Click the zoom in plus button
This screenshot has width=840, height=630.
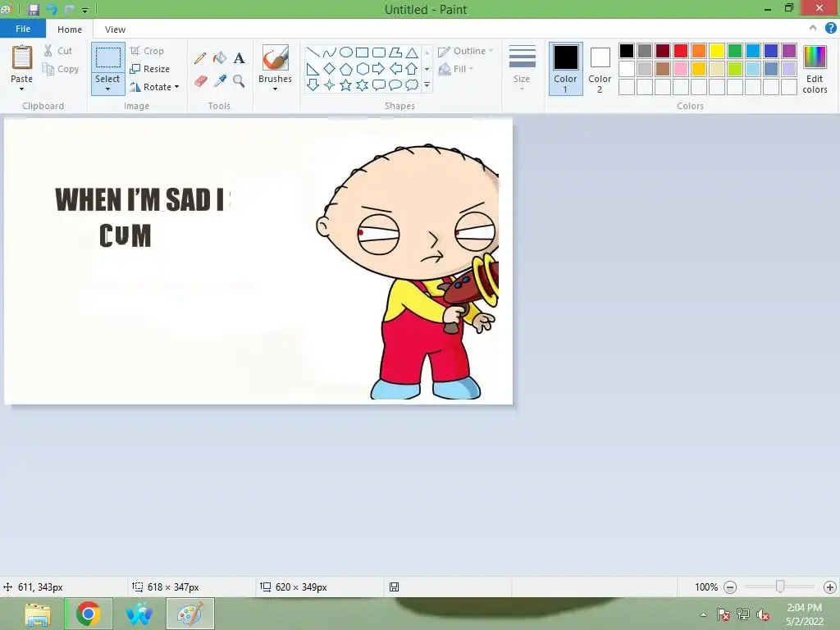tap(830, 587)
